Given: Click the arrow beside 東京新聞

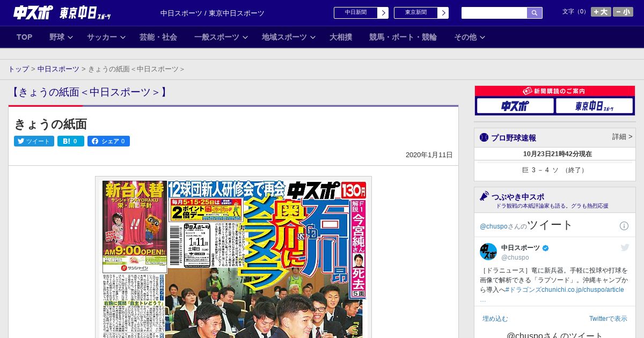Looking at the screenshot, I should pos(443,13).
